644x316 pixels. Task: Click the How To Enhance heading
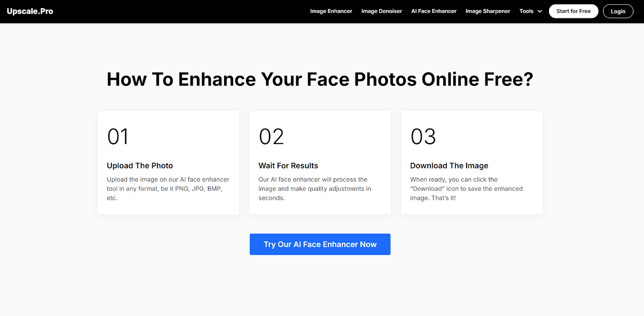pos(320,79)
